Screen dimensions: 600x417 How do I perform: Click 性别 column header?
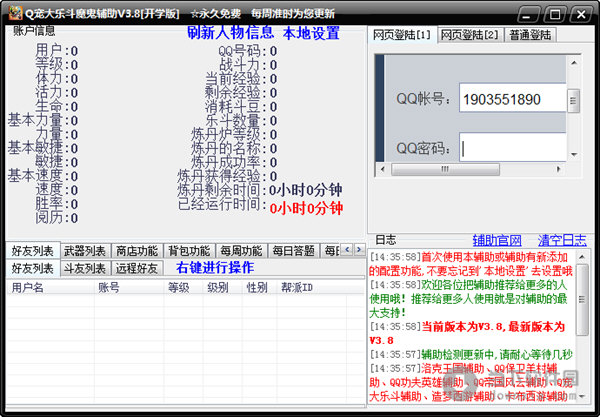click(x=259, y=287)
